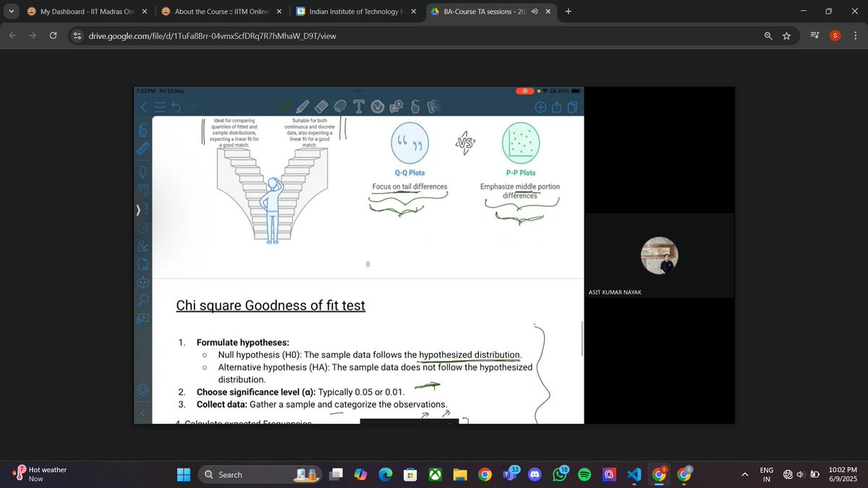Expand the recorded sidebar with the right chevron
This screenshot has height=488, width=868.
[138, 211]
